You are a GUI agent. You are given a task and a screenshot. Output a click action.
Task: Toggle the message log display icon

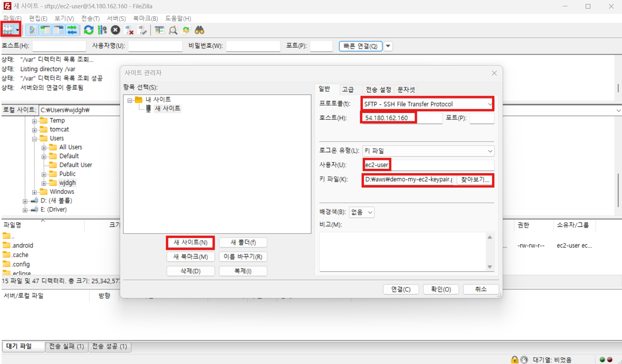[x=32, y=30]
